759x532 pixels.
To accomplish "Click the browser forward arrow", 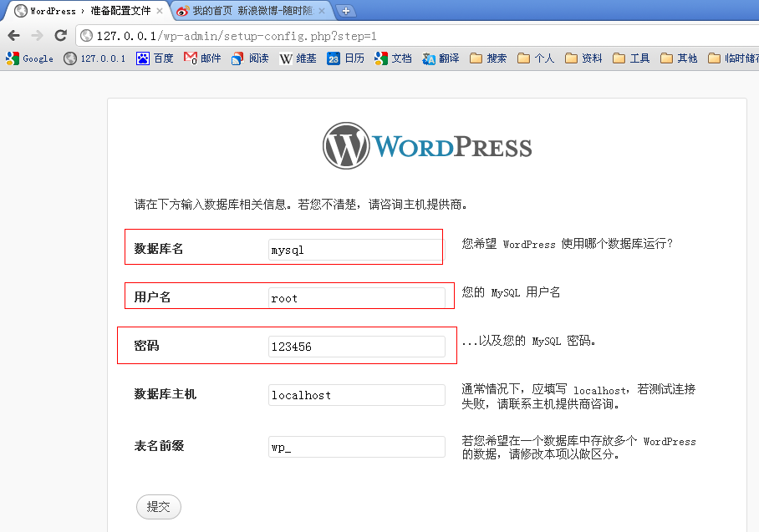I will [38, 35].
